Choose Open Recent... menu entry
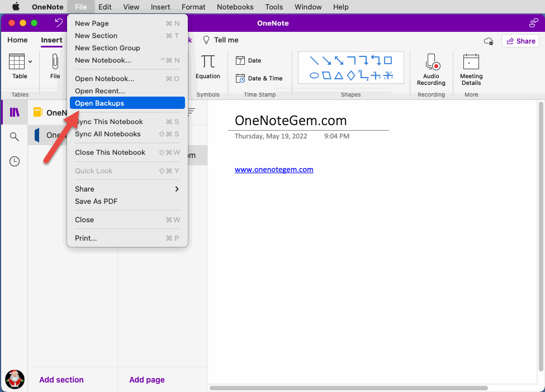Viewport: 545px width, 392px height. pos(127,91)
